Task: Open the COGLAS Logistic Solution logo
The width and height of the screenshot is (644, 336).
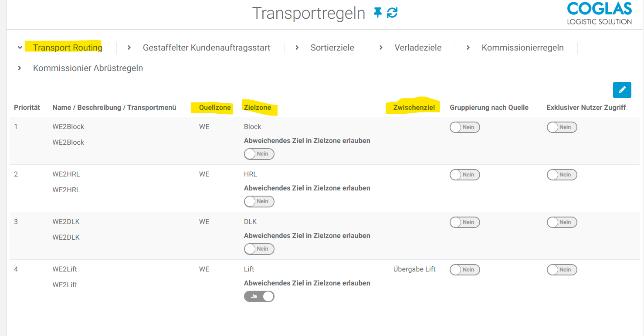Action: (x=600, y=14)
